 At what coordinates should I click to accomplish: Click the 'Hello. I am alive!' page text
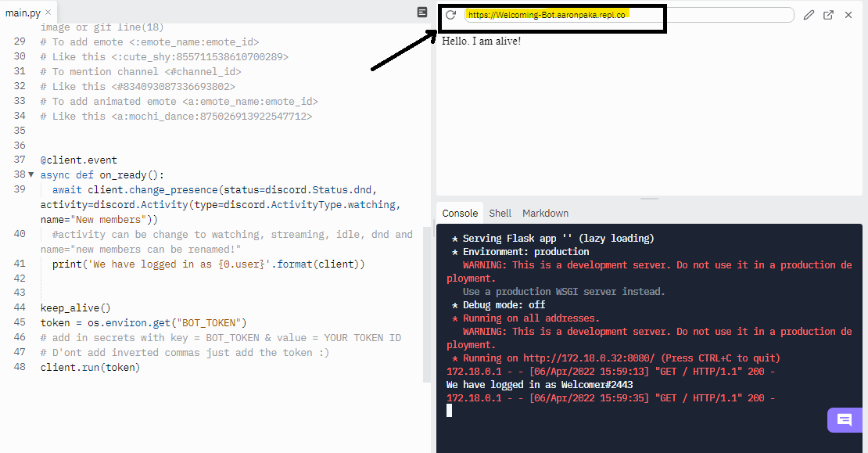pyautogui.click(x=481, y=41)
